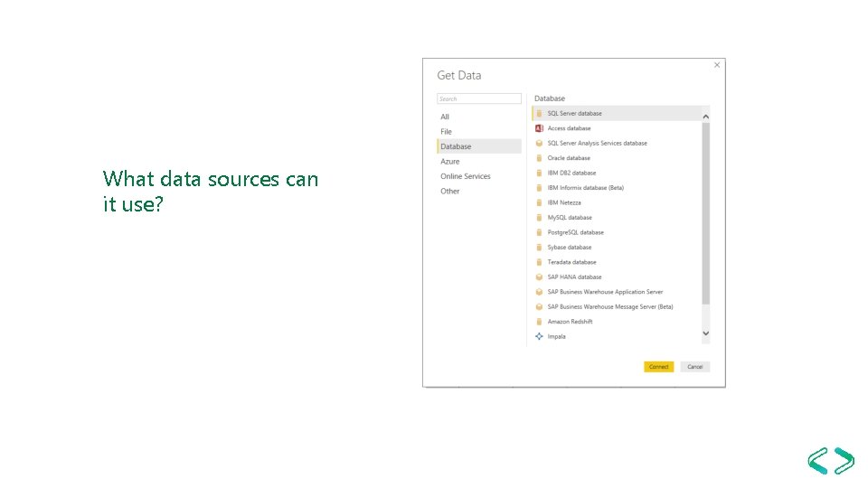Image resolution: width=868 pixels, height=488 pixels.
Task: Click the SAP HANA database icon
Action: (539, 277)
